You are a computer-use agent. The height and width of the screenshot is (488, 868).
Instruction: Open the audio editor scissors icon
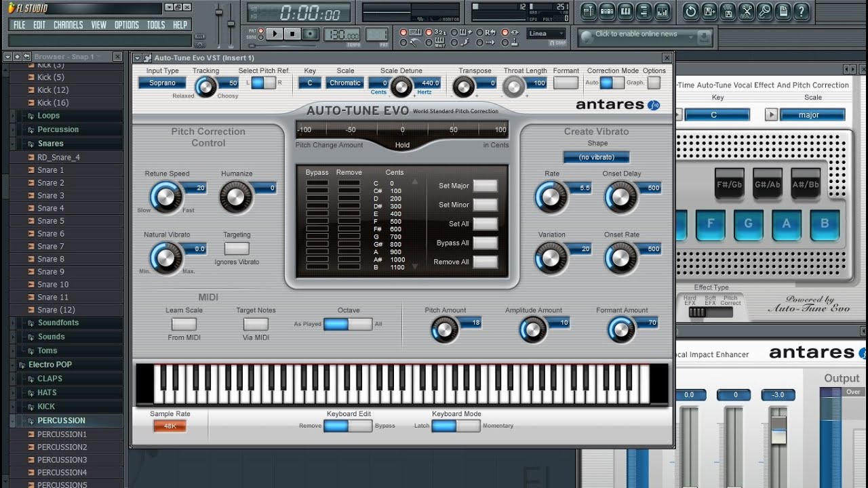[746, 11]
